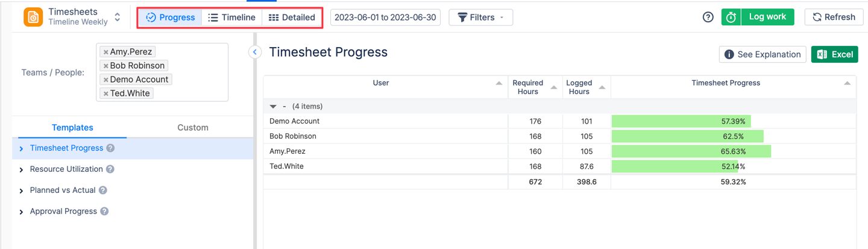868x249 pixels.
Task: Open the date range field
Action: 385,17
